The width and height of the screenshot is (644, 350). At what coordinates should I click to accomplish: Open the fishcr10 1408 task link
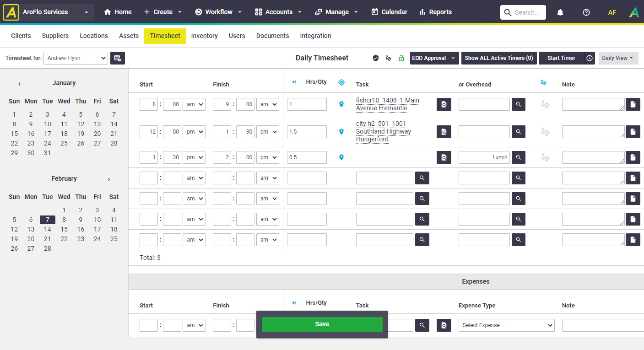[x=388, y=104]
